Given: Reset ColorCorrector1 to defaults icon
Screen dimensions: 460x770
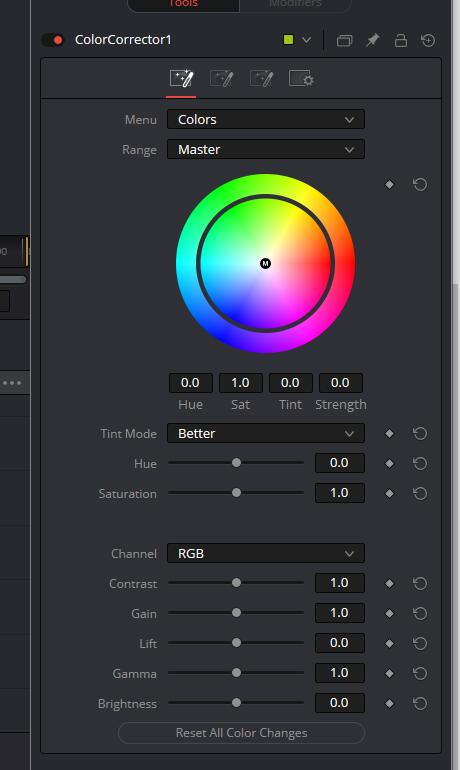Looking at the screenshot, I should click(428, 40).
